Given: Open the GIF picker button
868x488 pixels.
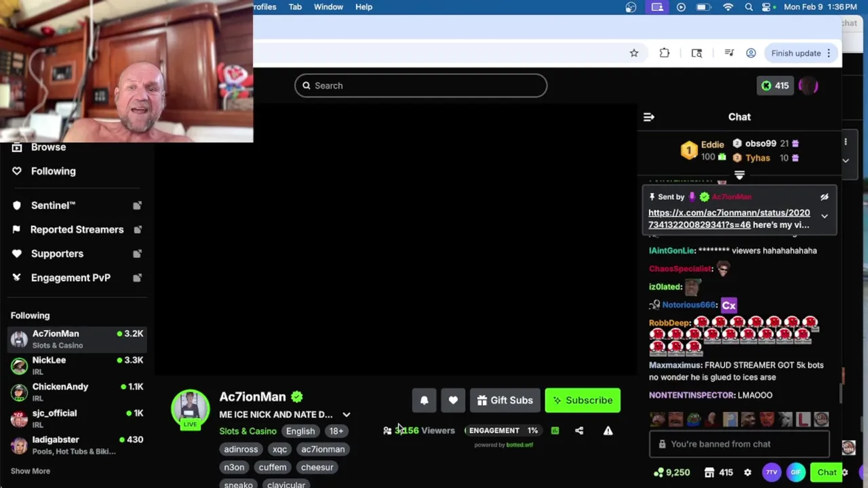Looking at the screenshot, I should [796, 472].
